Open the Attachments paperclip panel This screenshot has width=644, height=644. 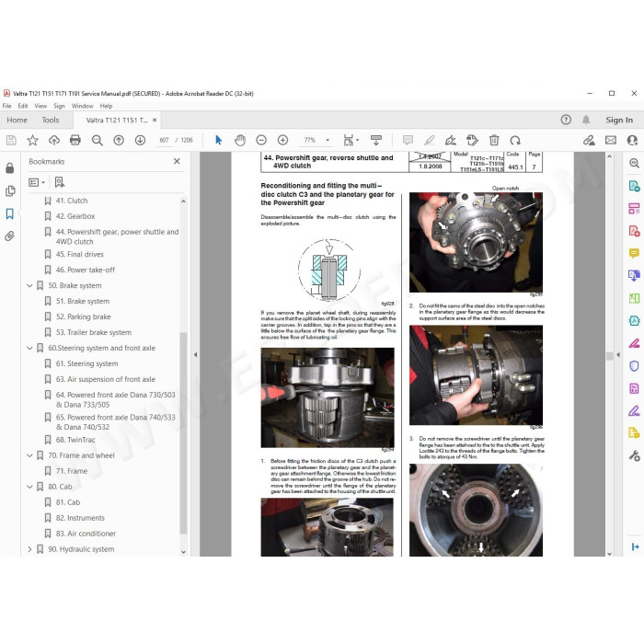tap(10, 236)
